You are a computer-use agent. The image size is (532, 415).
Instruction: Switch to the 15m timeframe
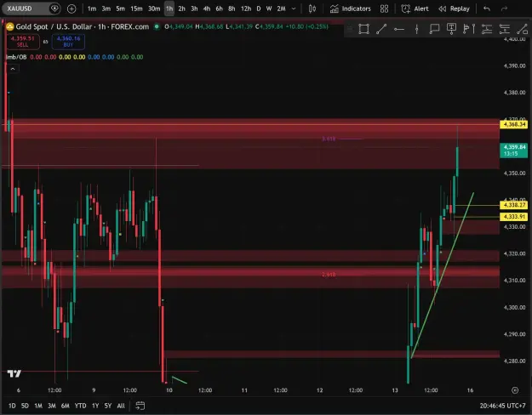[136, 9]
